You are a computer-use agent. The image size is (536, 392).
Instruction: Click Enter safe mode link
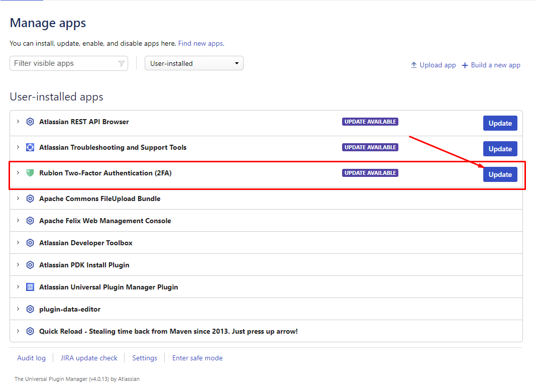pyautogui.click(x=197, y=358)
